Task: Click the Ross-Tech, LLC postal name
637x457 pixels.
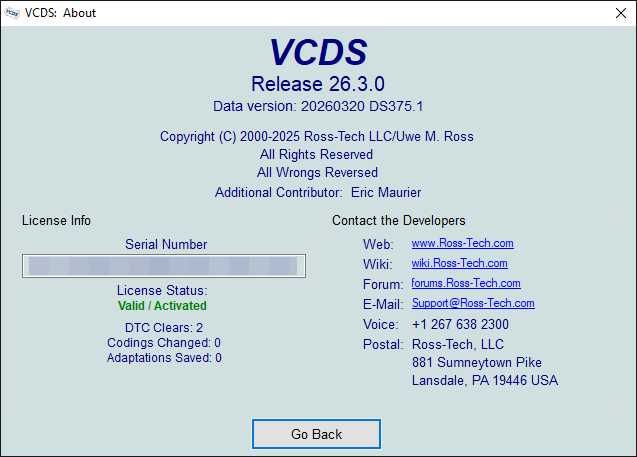Action: point(458,344)
